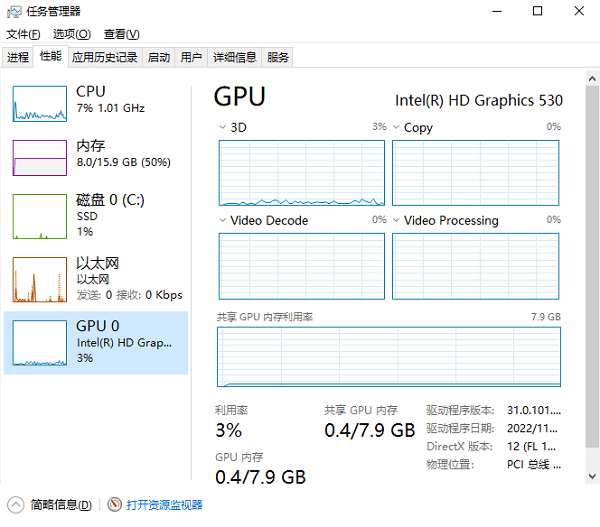Open the 选项(O) menu
600x527 pixels.
click(72, 34)
